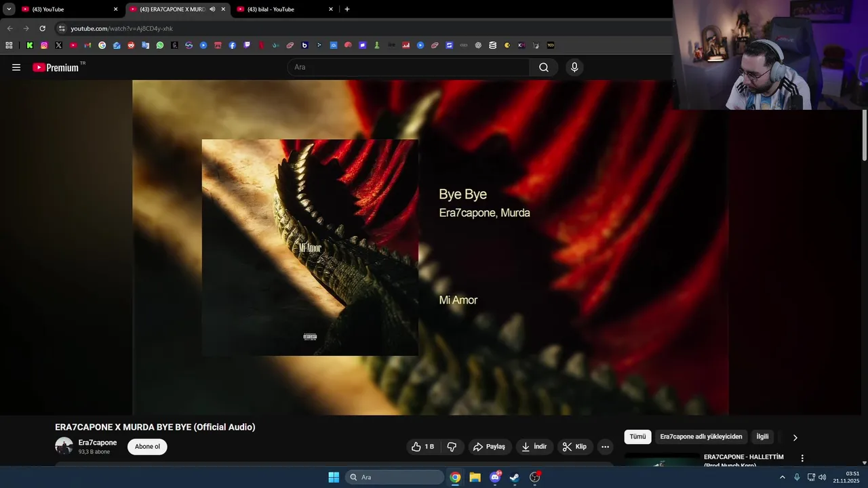Show hidden system tray icons

click(782, 477)
